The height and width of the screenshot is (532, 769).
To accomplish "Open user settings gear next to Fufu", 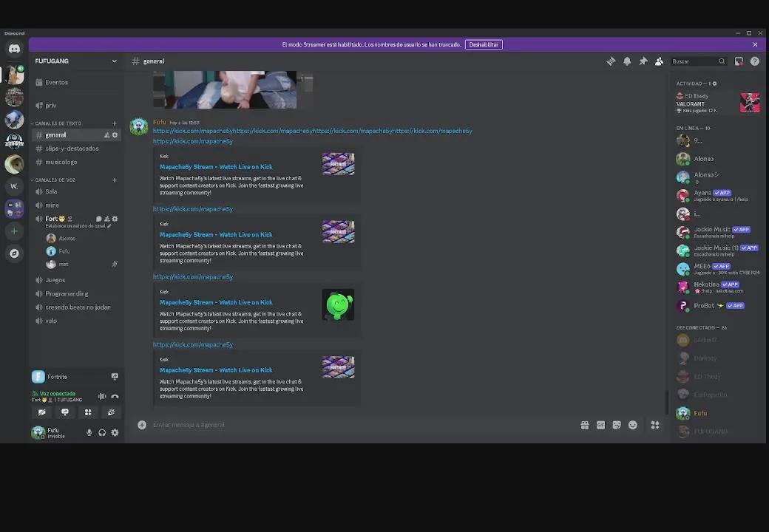I will (115, 433).
